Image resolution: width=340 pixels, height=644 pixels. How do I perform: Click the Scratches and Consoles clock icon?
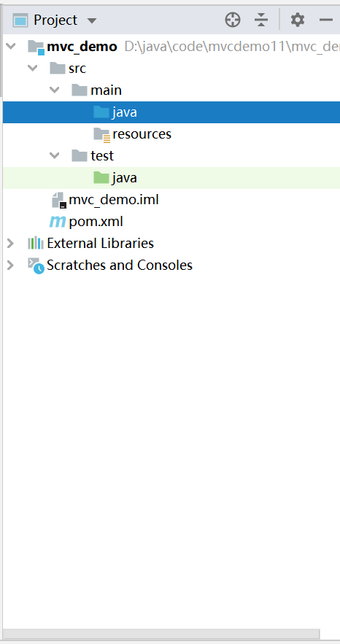click(36, 265)
